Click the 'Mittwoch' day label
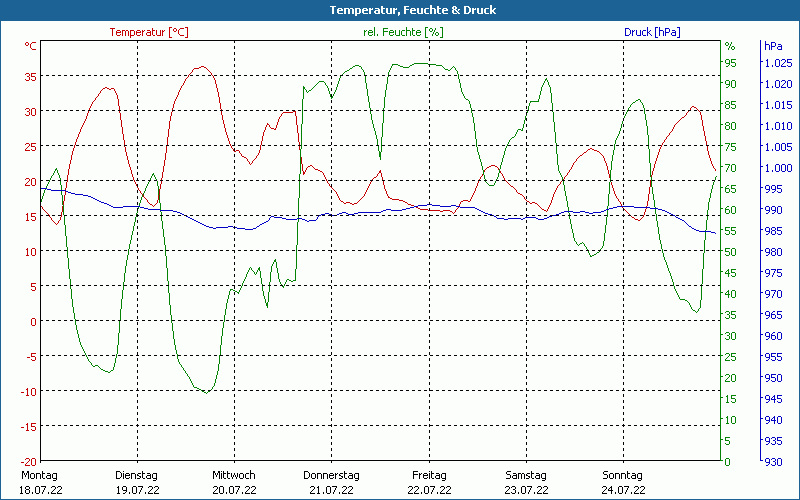 pos(234,475)
